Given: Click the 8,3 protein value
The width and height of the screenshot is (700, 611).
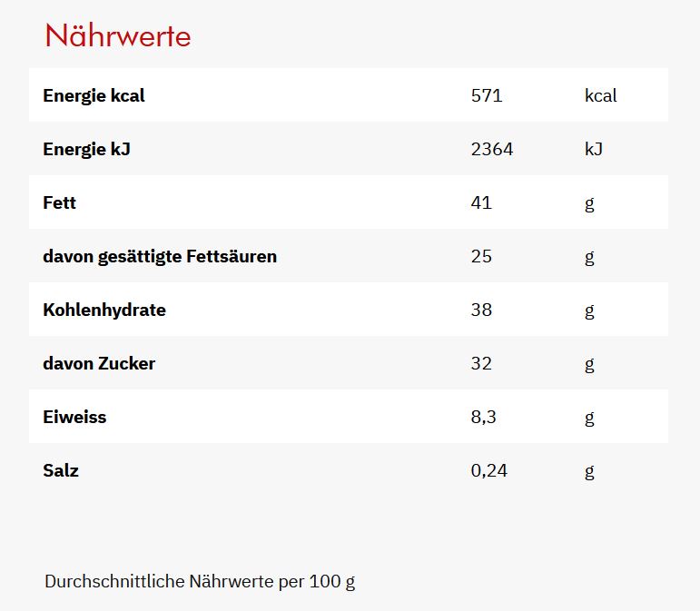Looking at the screenshot, I should (484, 417).
